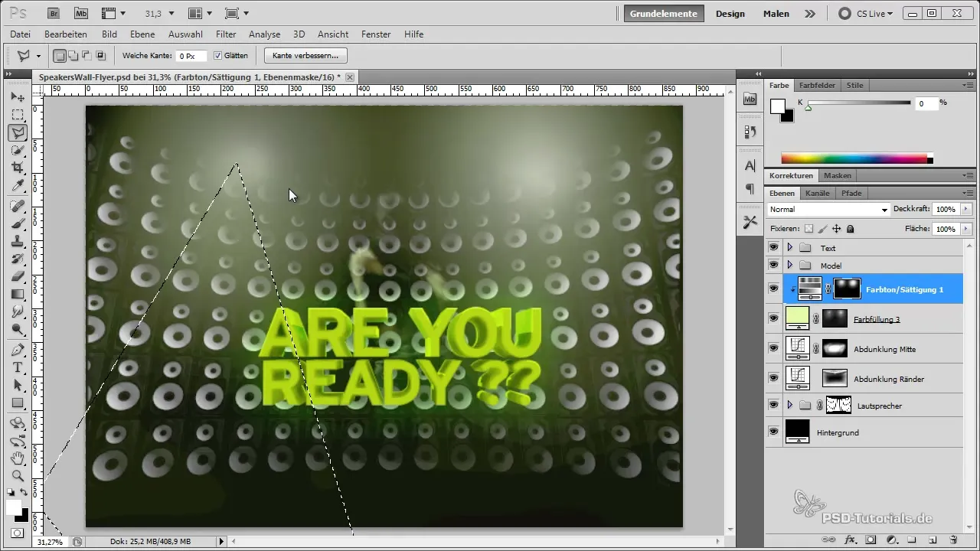
Task: Open the Ebene menu
Action: pyautogui.click(x=142, y=34)
